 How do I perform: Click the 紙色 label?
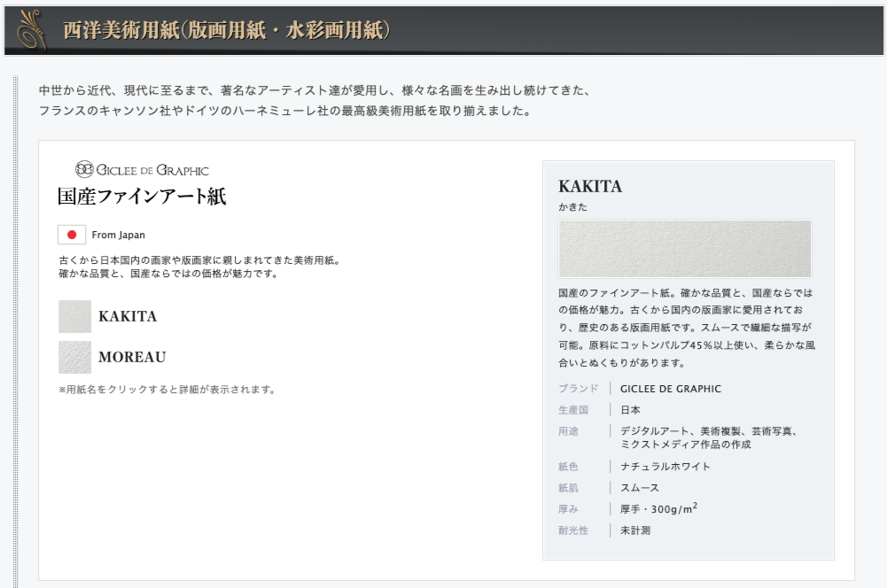[x=568, y=467]
